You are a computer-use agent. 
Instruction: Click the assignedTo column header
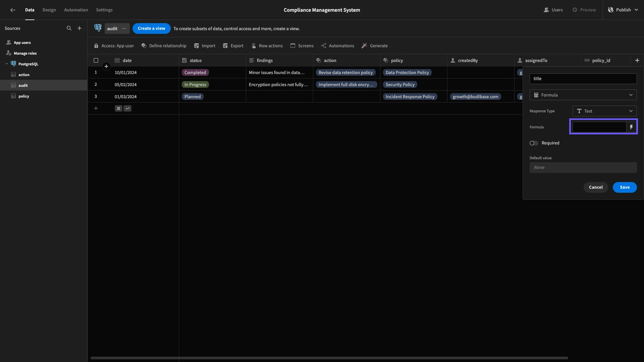point(548,60)
